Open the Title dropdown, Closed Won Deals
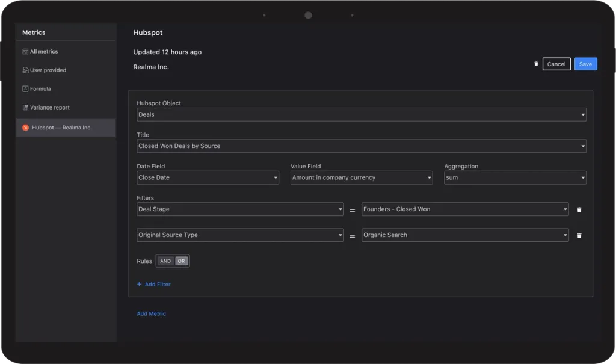 362,146
